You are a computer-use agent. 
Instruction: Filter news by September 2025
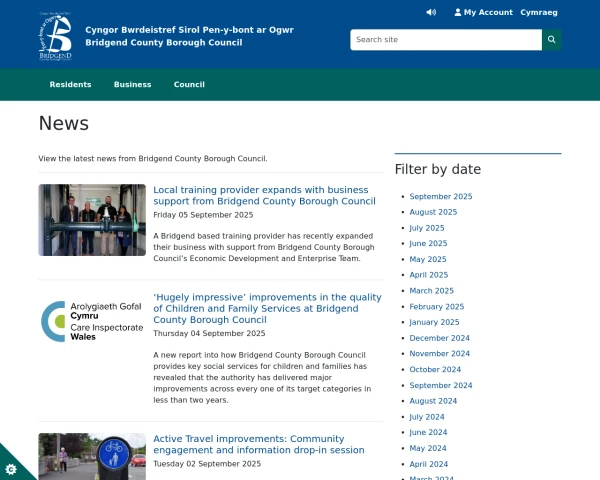point(441,196)
